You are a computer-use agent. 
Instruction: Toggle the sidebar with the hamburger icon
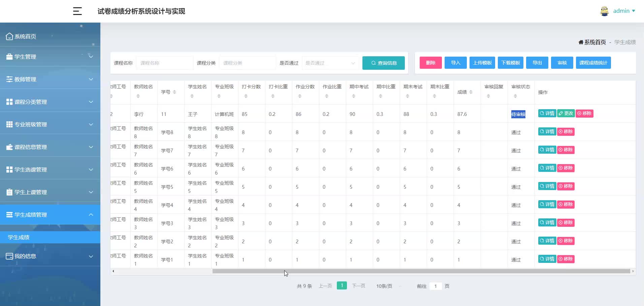tap(77, 11)
